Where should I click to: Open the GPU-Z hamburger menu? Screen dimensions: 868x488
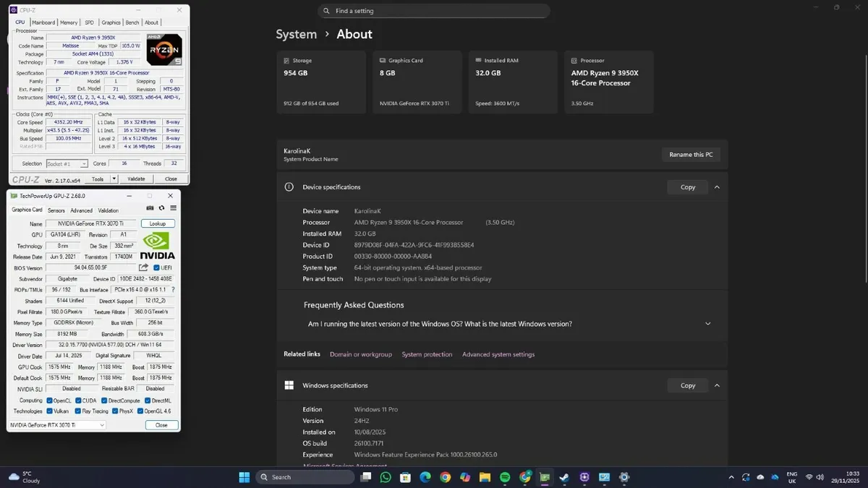point(173,207)
